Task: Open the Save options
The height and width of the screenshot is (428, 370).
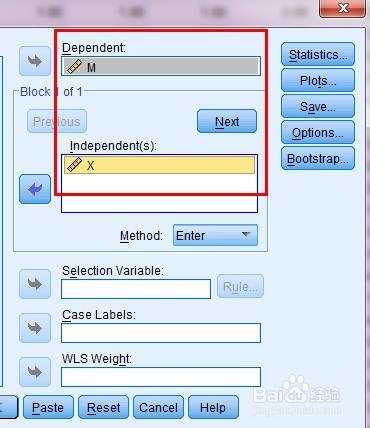Action: pyautogui.click(x=318, y=106)
